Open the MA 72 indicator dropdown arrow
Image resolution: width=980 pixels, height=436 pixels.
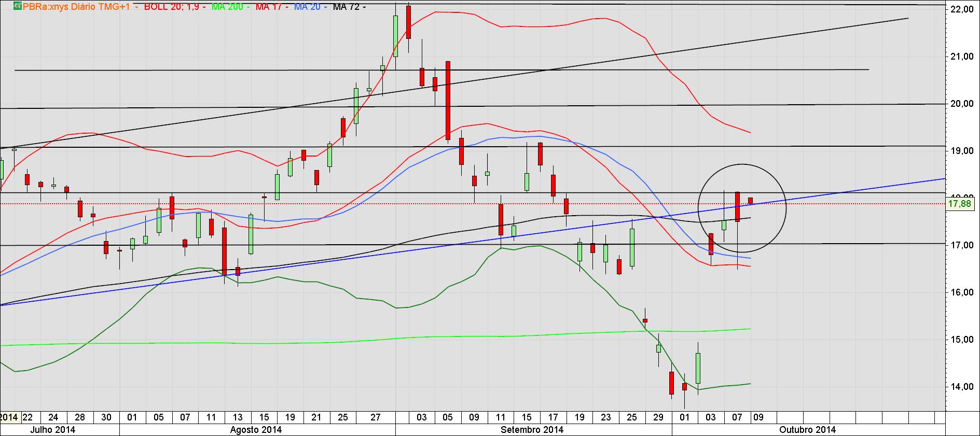[x=364, y=7]
